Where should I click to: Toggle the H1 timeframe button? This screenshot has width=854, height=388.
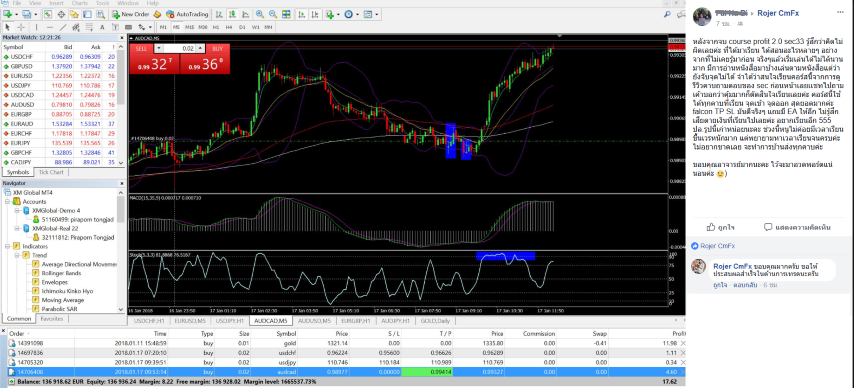click(x=216, y=27)
